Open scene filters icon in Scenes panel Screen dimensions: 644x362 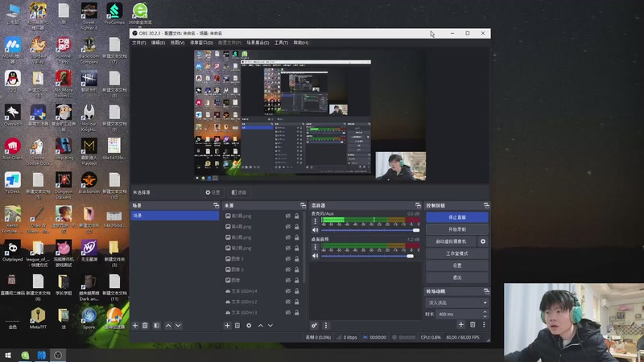pos(156,326)
